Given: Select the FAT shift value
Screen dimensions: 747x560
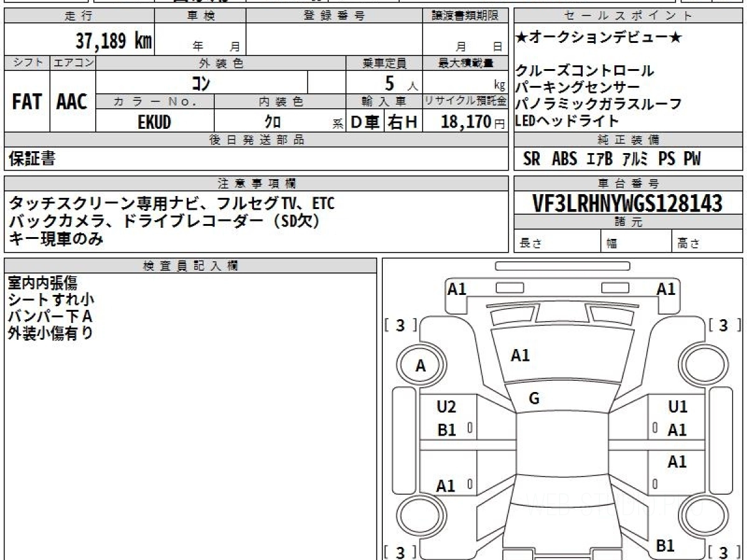Looking at the screenshot, I should (x=27, y=102).
